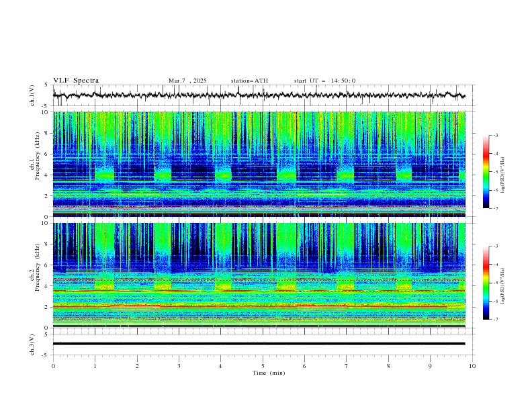Click the "-4" label on ch.2 colorbar
The width and height of the screenshot is (532, 411).
[495, 265]
